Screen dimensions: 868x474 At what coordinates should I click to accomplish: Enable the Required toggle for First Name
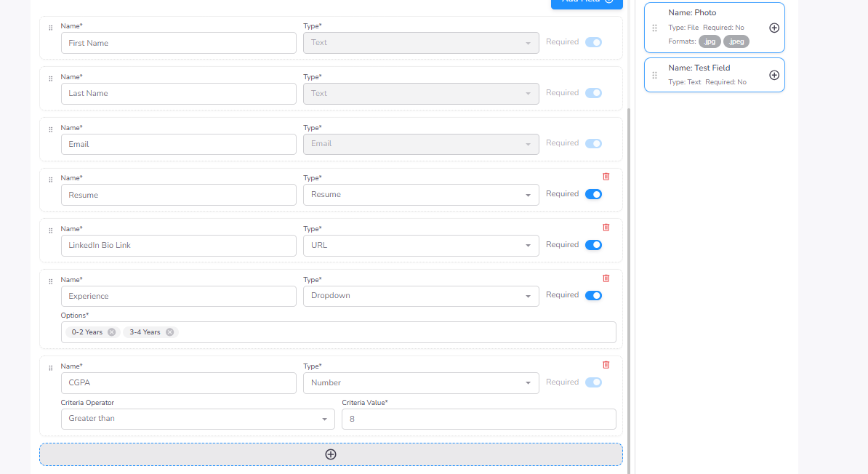(x=593, y=42)
